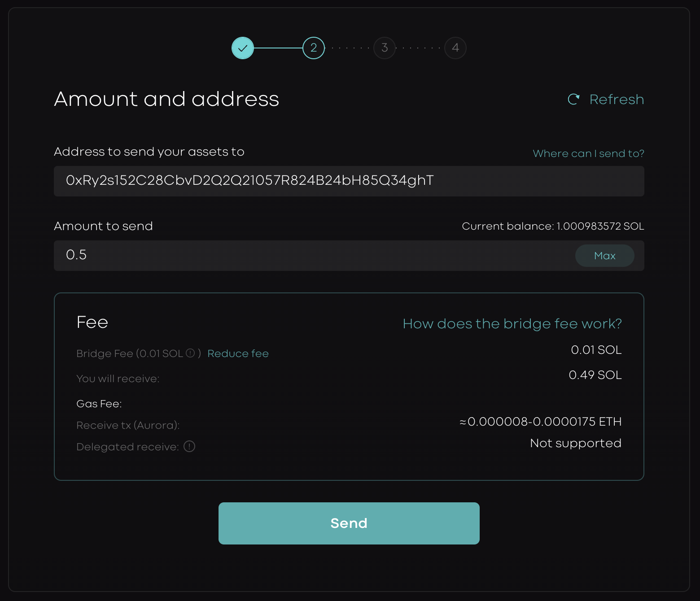The height and width of the screenshot is (601, 700).
Task: Focus the destination address input field
Action: 349,181
